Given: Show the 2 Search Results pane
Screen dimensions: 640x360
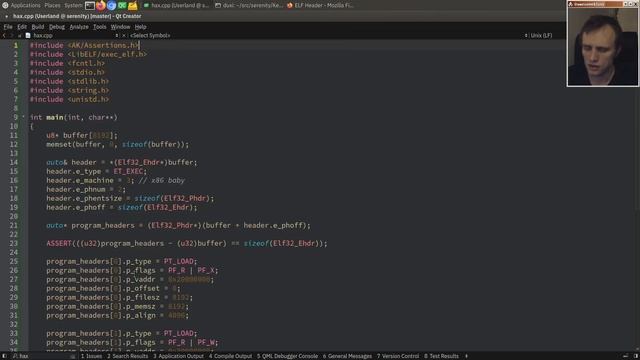Looking at the screenshot, I should click(127, 356).
